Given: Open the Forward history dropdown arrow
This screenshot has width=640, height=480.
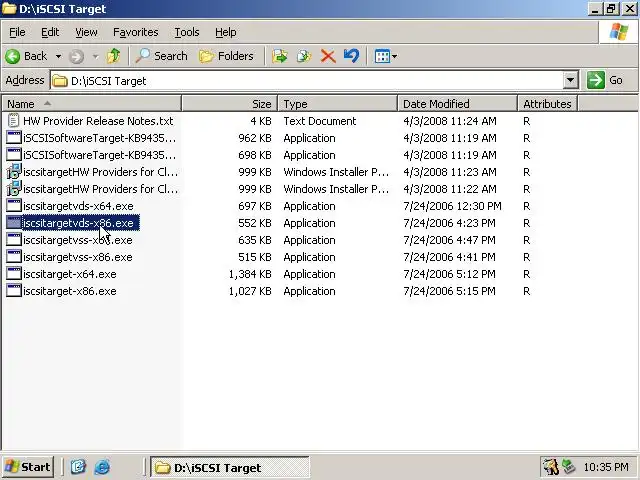Looking at the screenshot, I should coord(96,56).
